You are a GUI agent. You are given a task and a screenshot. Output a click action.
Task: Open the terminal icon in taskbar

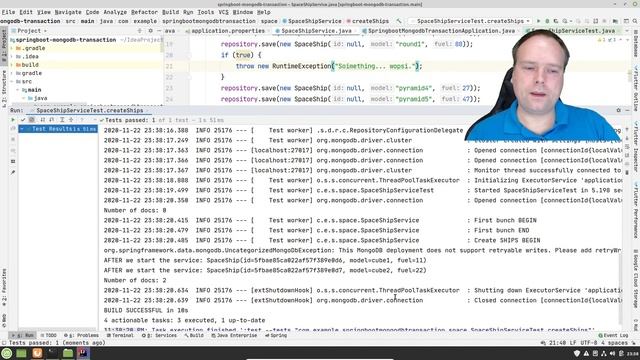52,353
